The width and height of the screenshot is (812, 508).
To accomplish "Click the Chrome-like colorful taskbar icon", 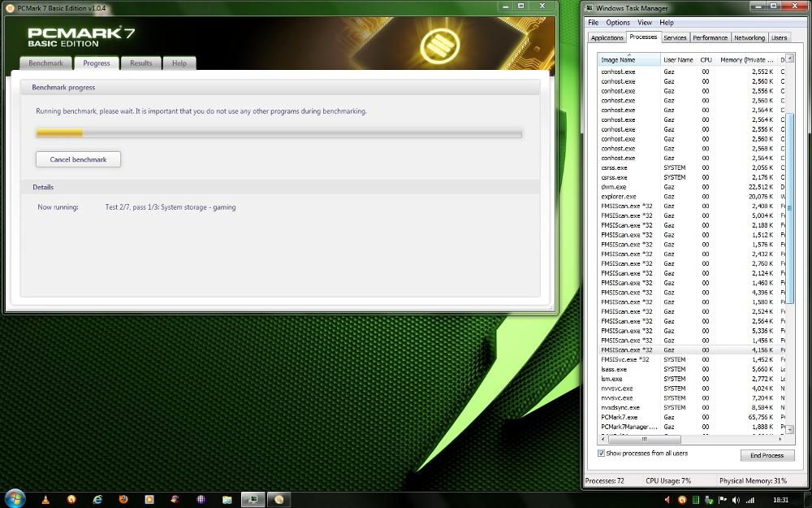I will (x=175, y=499).
